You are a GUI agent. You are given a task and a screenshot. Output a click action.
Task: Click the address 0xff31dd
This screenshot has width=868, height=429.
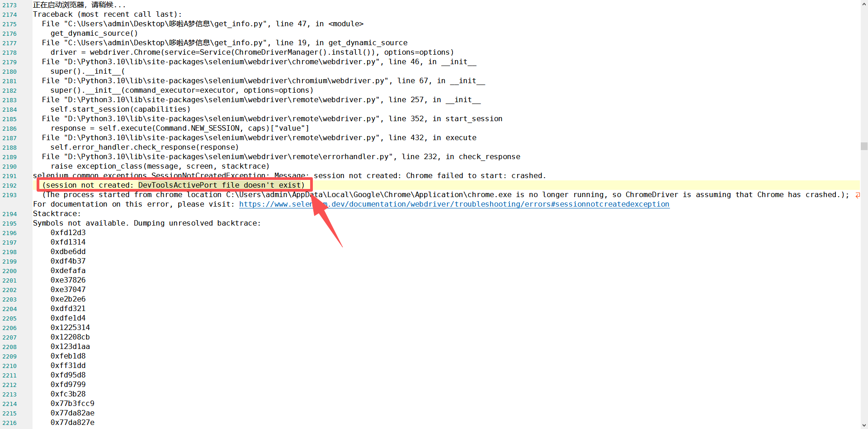[68, 366]
